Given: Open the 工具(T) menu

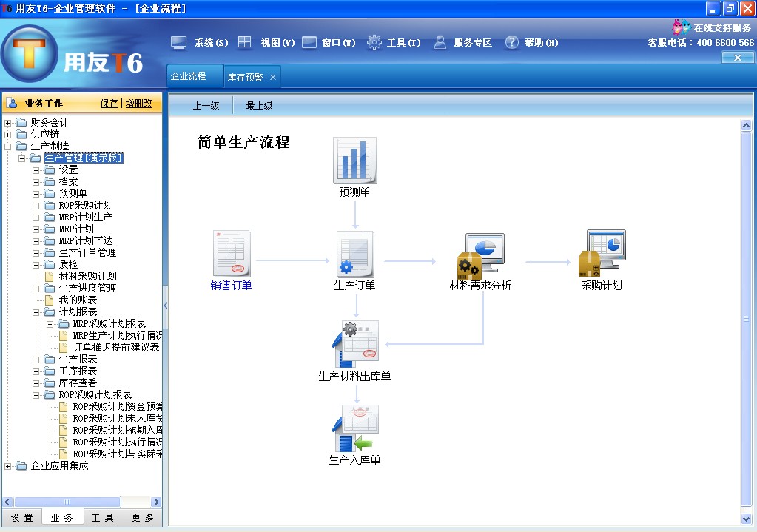Looking at the screenshot, I should coord(403,43).
